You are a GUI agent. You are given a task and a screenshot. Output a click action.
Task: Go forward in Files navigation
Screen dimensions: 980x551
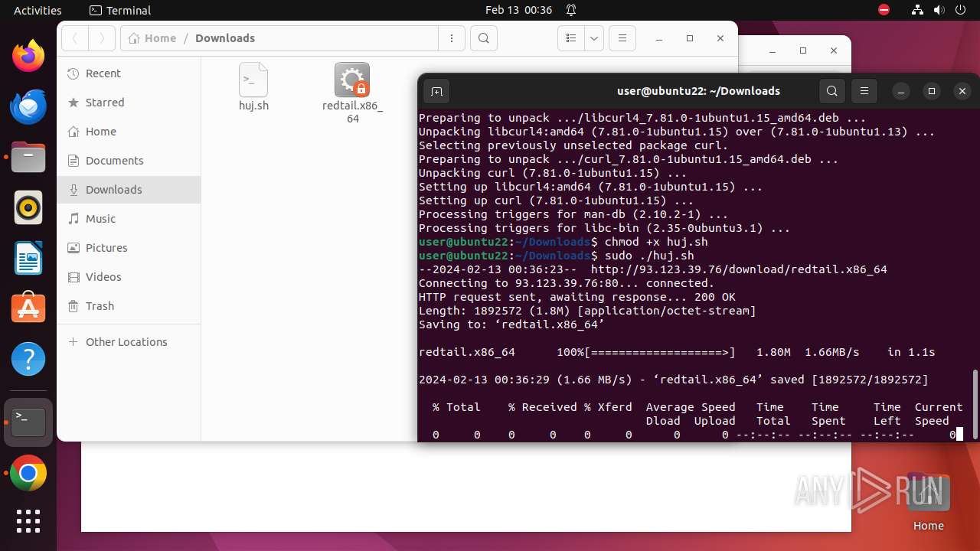pyautogui.click(x=102, y=38)
